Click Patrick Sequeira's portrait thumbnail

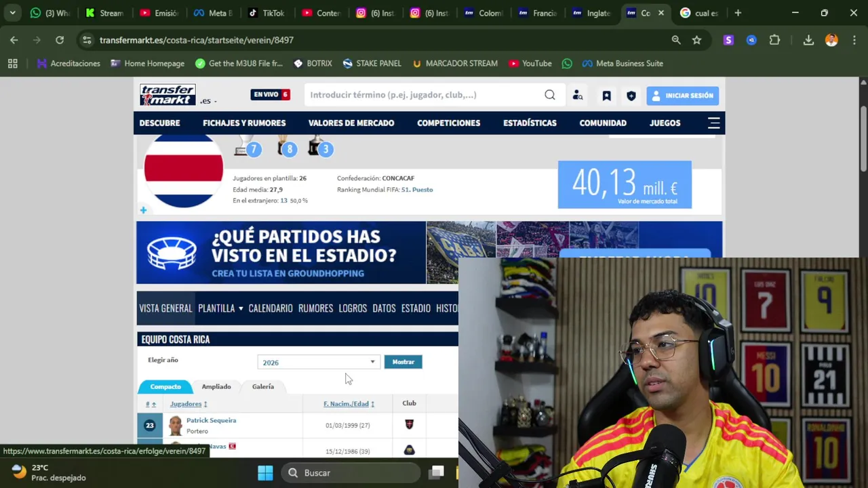tap(176, 426)
